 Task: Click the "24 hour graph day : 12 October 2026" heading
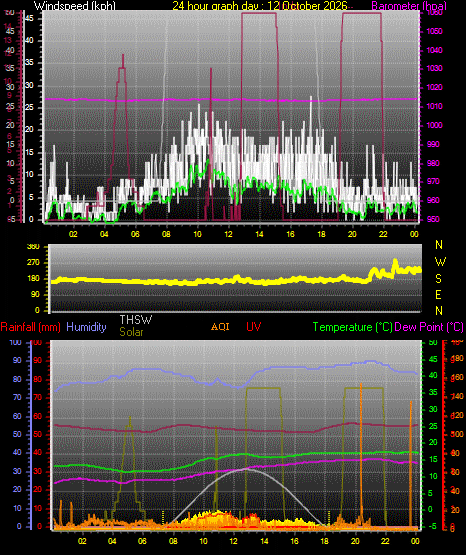[x=260, y=6]
